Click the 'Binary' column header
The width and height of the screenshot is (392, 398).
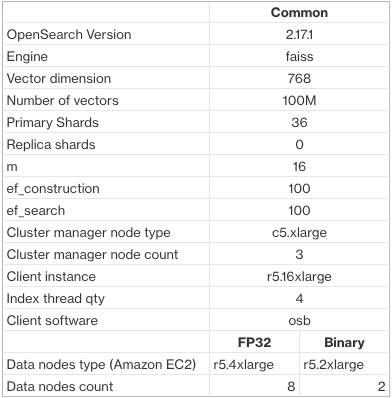click(x=344, y=342)
